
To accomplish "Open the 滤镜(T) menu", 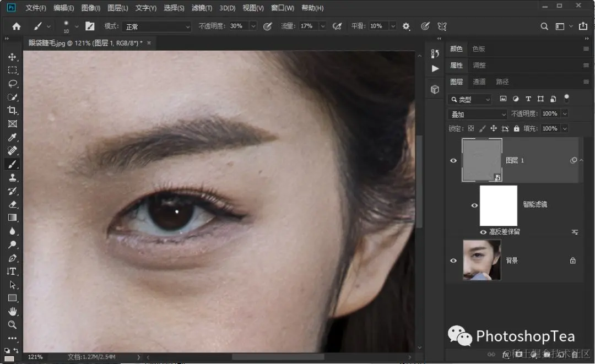I will pos(202,8).
